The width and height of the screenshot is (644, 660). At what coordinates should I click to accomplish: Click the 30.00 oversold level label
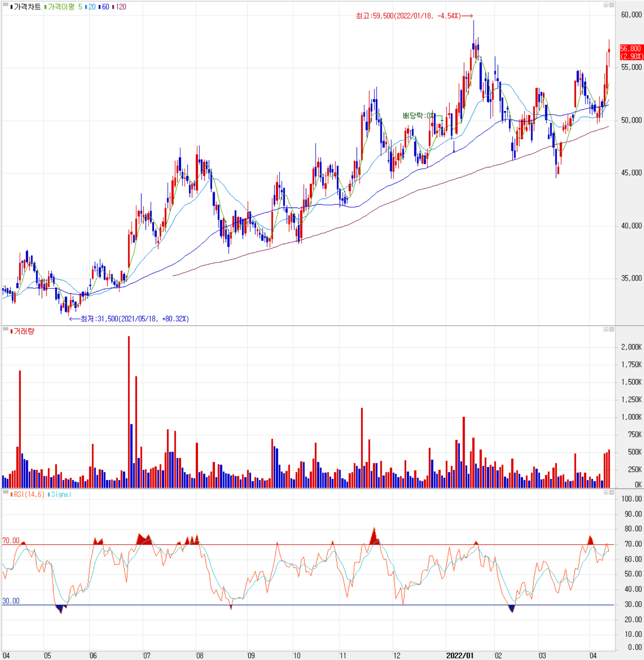11,601
